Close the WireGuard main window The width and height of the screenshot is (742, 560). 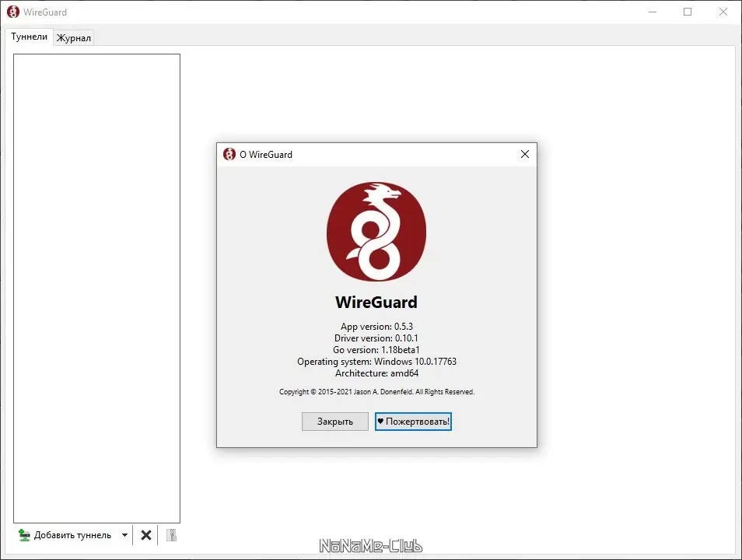click(x=723, y=12)
